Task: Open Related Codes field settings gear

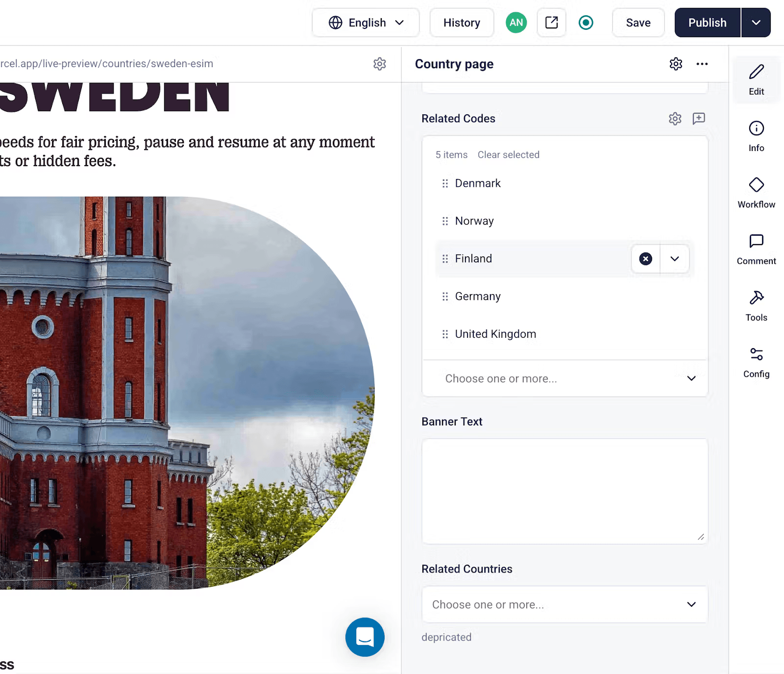Action: tap(675, 119)
